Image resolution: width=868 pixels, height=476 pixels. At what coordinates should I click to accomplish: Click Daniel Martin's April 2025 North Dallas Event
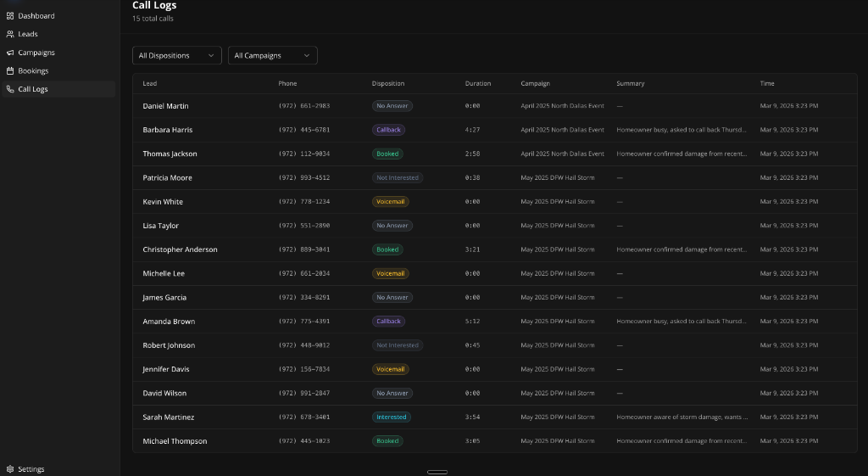pyautogui.click(x=563, y=106)
